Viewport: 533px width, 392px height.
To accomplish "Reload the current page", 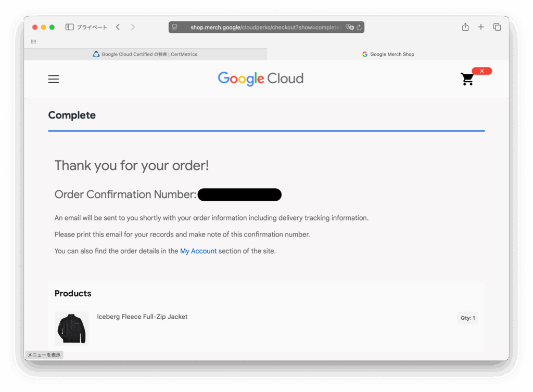I will 359,27.
